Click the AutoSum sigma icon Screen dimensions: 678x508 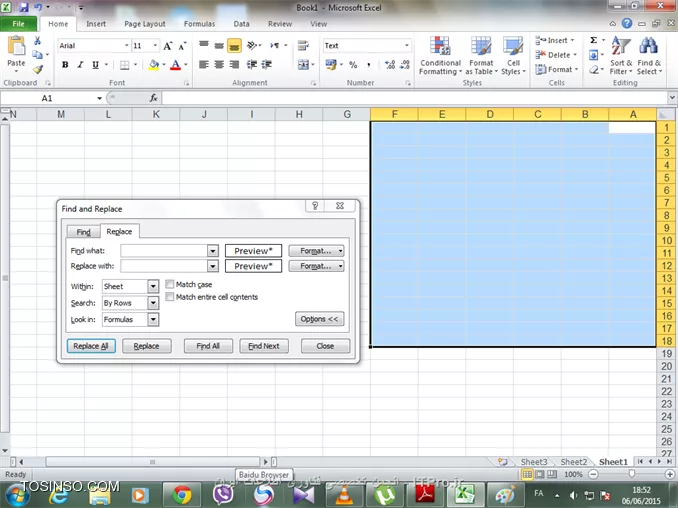coord(594,40)
